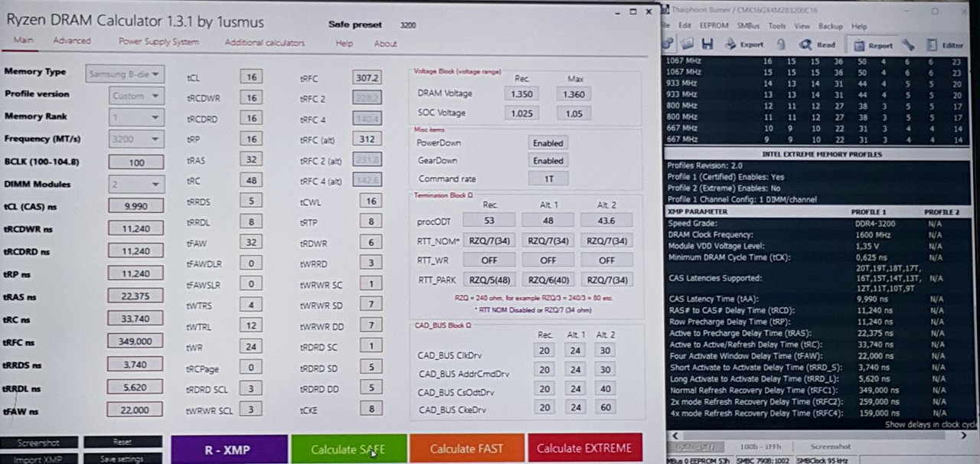Click the tCL (CAS) ns field
Image resolution: width=980 pixels, height=464 pixels.
(136, 206)
